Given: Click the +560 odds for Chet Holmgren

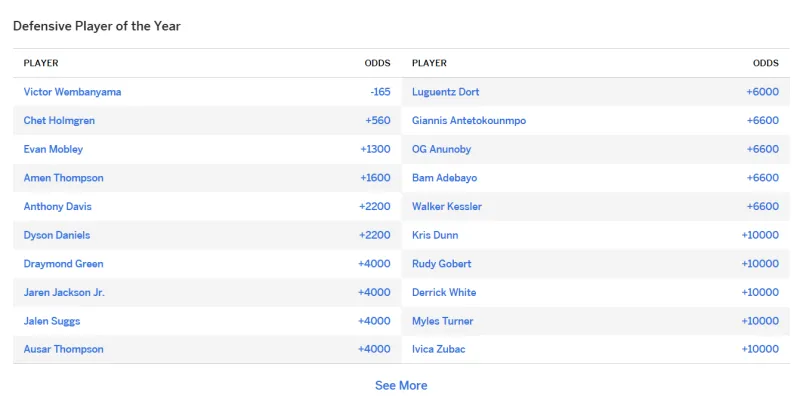Looking at the screenshot, I should pos(377,121).
